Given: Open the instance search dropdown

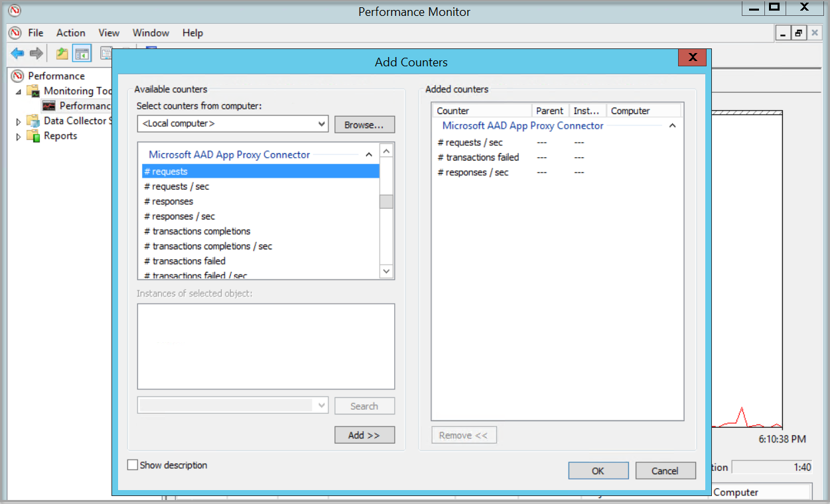Looking at the screenshot, I should (322, 405).
